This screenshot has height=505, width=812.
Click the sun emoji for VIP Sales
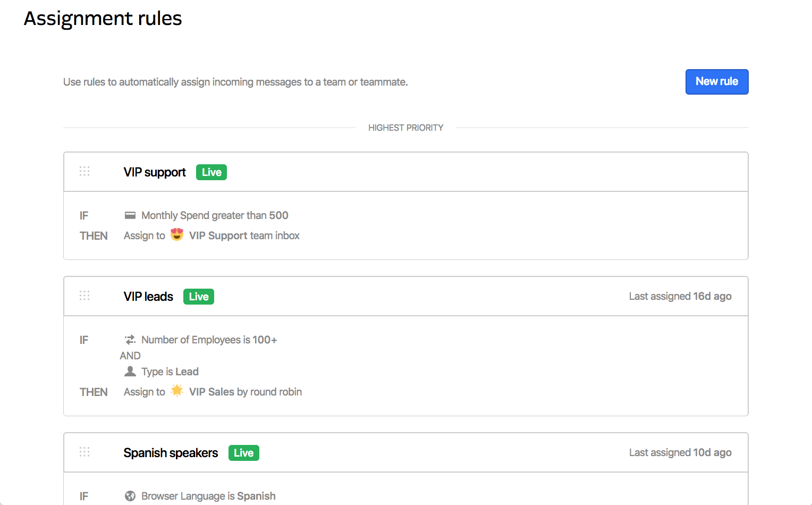click(177, 391)
